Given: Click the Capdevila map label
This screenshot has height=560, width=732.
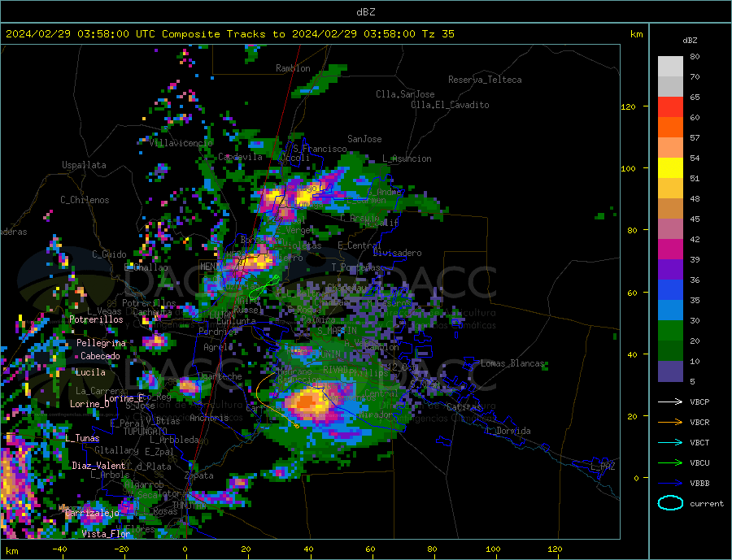Looking at the screenshot, I should 240,157.
